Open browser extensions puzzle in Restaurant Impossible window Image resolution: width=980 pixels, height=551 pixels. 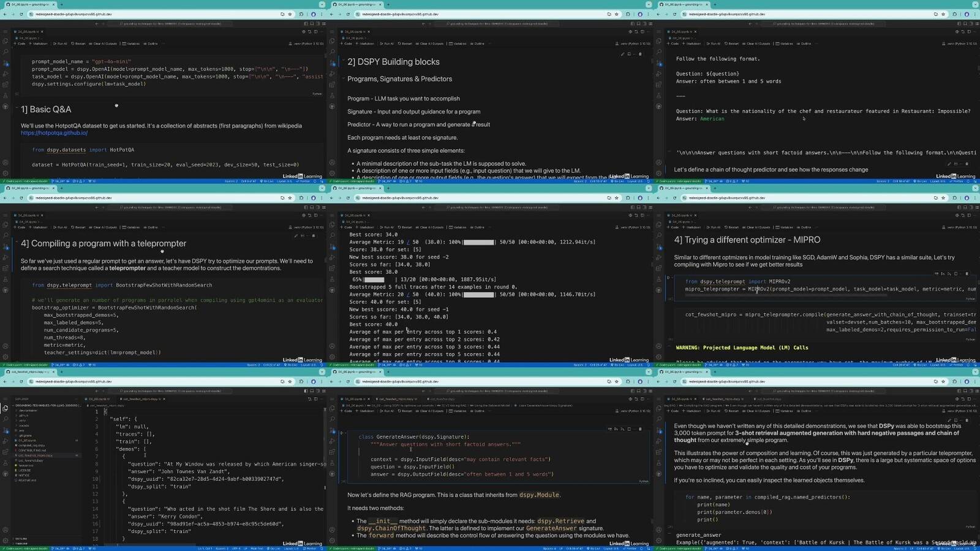tap(954, 14)
